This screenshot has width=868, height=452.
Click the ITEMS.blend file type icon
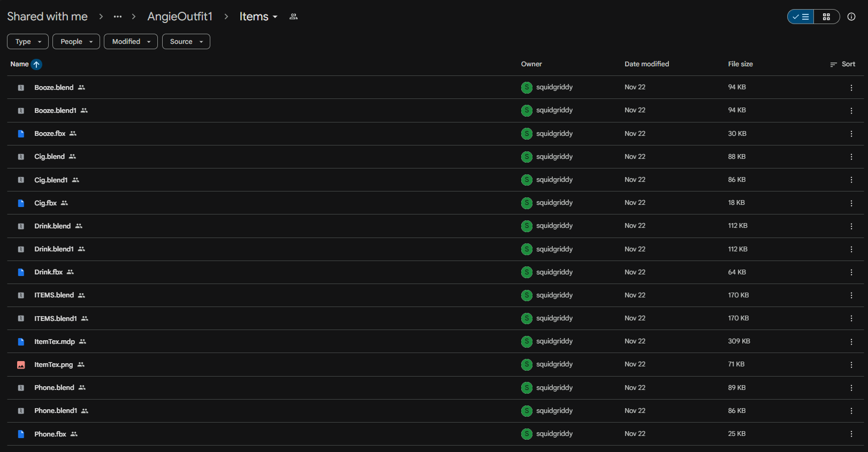[21, 295]
